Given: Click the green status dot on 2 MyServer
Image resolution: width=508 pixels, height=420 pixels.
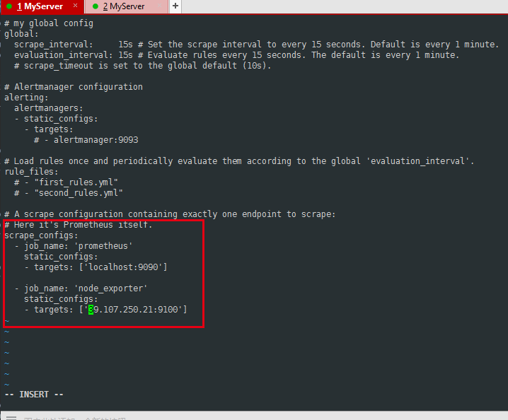Looking at the screenshot, I should coord(96,6).
